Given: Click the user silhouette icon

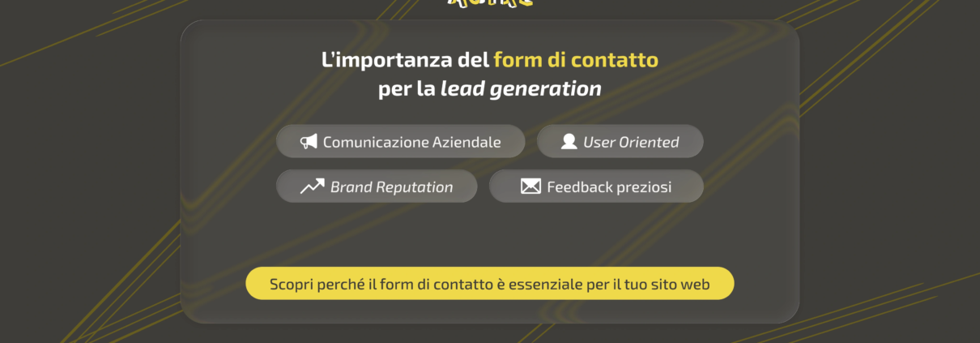Looking at the screenshot, I should pyautogui.click(x=569, y=142).
